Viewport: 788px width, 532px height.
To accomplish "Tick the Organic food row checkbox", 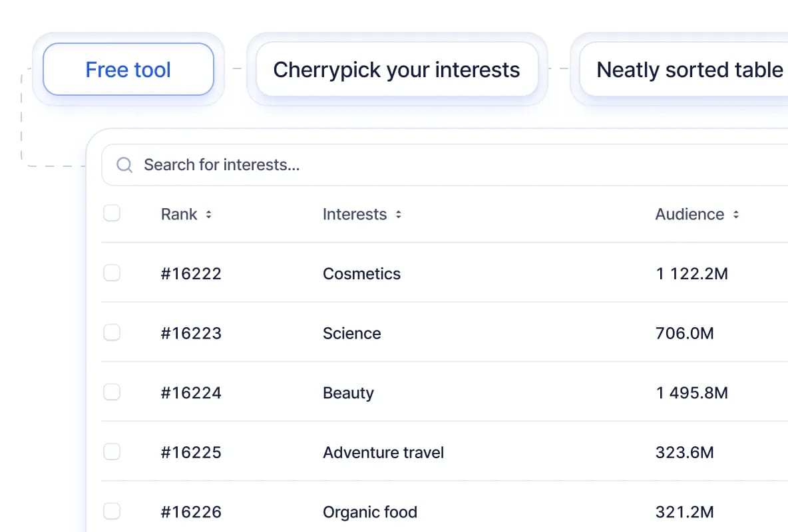I will (112, 511).
